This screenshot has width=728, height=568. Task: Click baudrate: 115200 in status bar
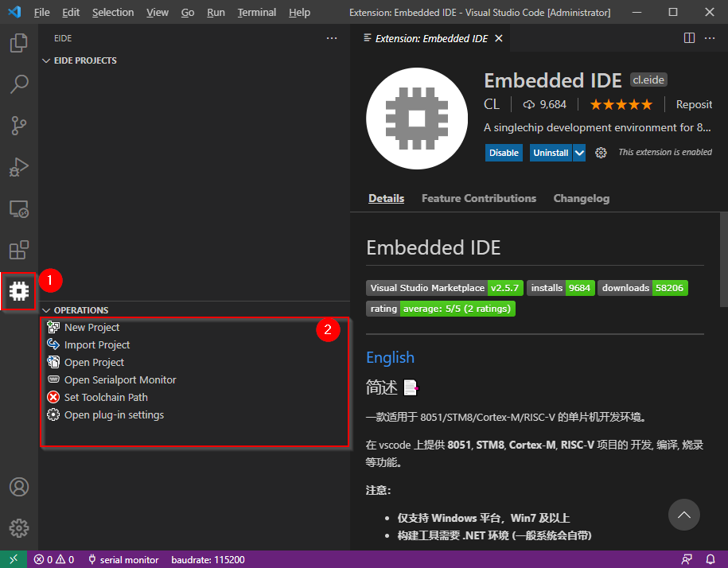[208, 560]
